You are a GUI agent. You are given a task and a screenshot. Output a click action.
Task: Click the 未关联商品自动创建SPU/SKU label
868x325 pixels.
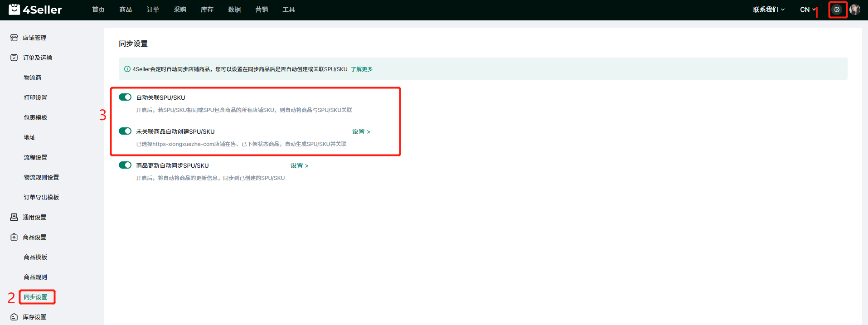tap(175, 131)
